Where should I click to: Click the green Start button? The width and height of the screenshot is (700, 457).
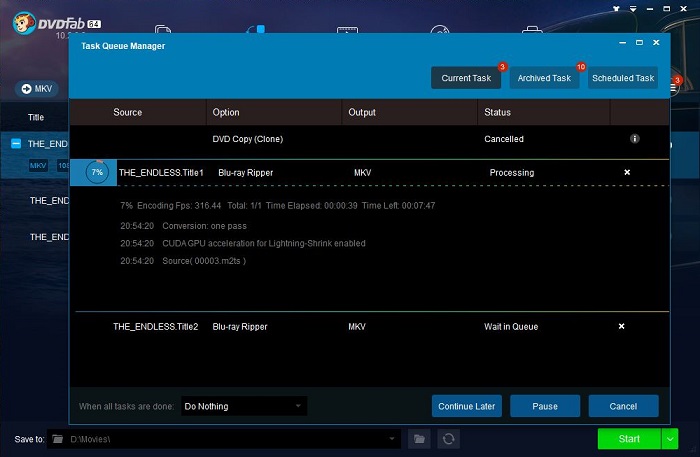pyautogui.click(x=629, y=439)
